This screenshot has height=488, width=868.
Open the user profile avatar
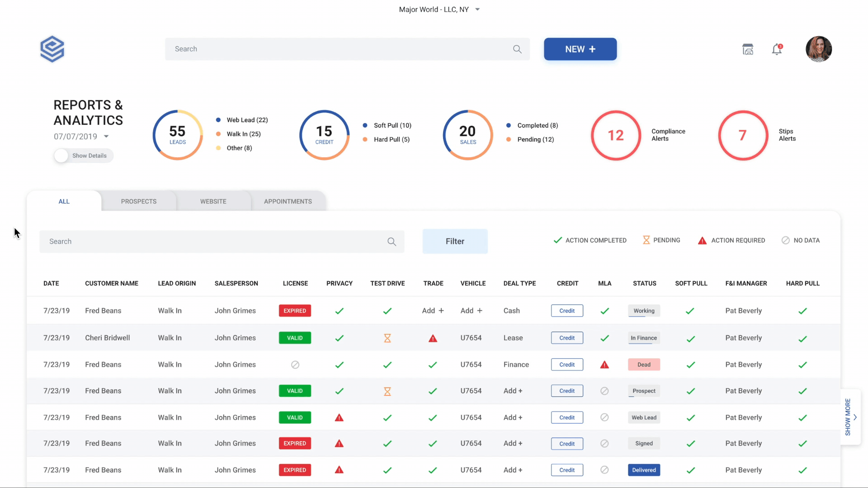point(818,49)
